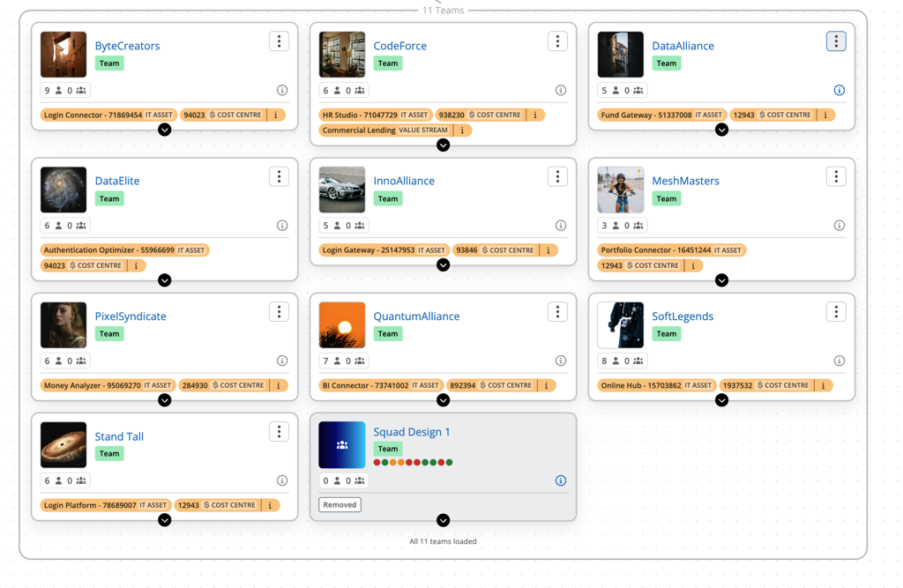Image resolution: width=903 pixels, height=588 pixels.
Task: Open the Stand Tall team link
Action: click(119, 436)
